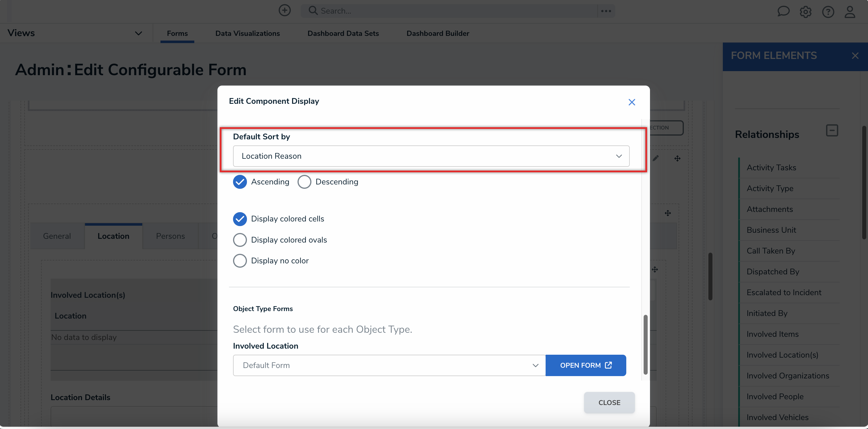Image resolution: width=868 pixels, height=429 pixels.
Task: Select Display no color option
Action: click(240, 261)
